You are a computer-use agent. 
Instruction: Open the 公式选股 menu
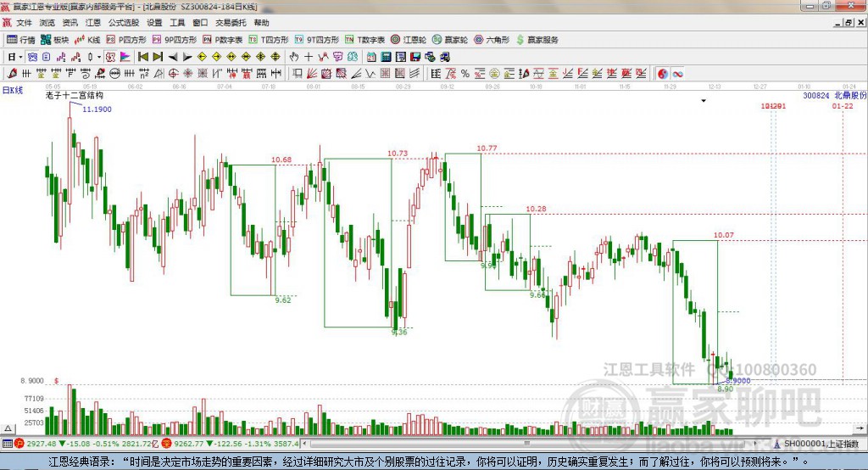124,23
